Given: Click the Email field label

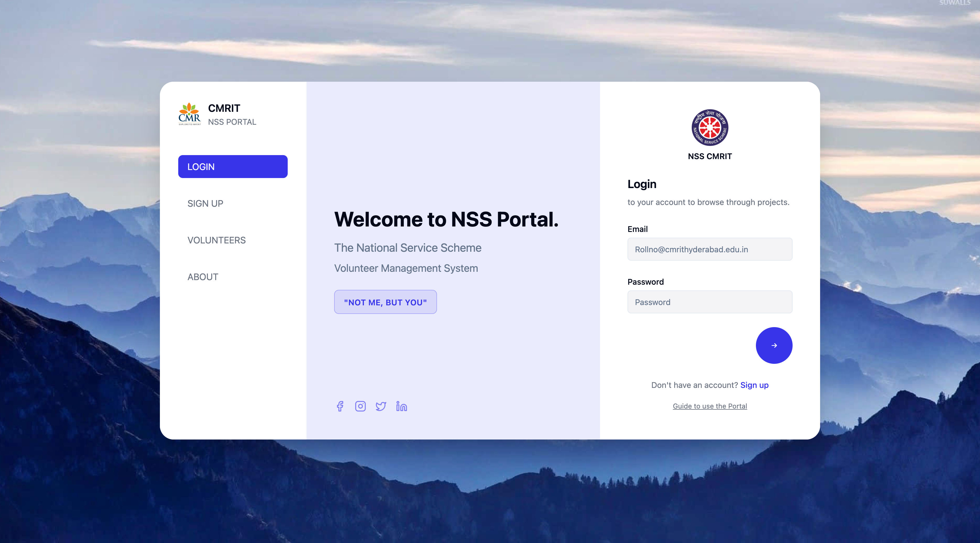Looking at the screenshot, I should (x=637, y=229).
